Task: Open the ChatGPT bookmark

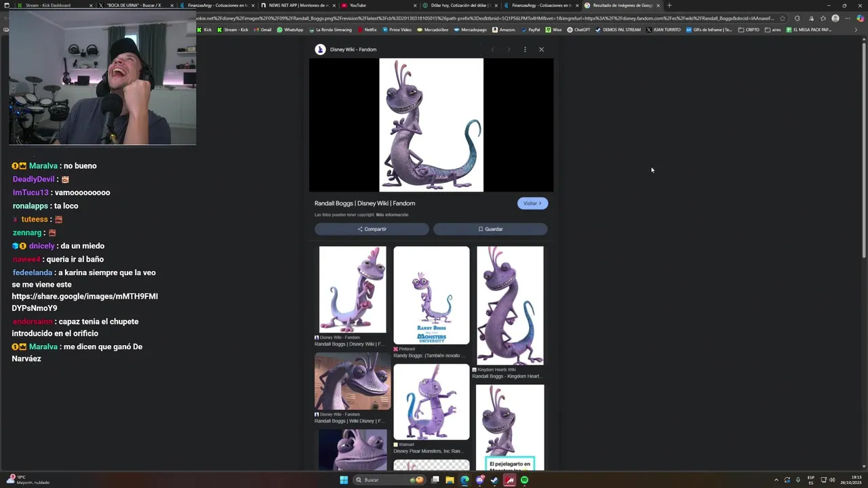Action: click(579, 30)
